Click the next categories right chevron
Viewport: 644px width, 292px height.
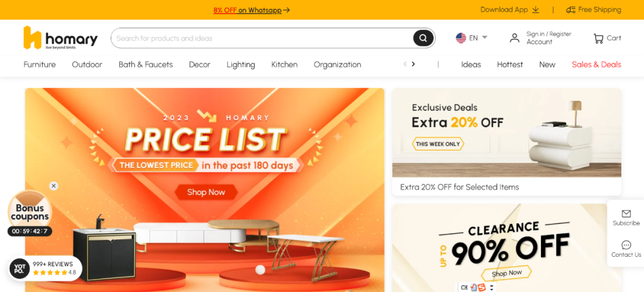coord(413,64)
